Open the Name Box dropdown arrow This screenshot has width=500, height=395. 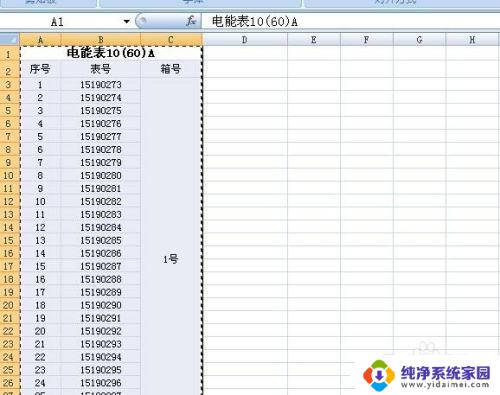point(126,22)
